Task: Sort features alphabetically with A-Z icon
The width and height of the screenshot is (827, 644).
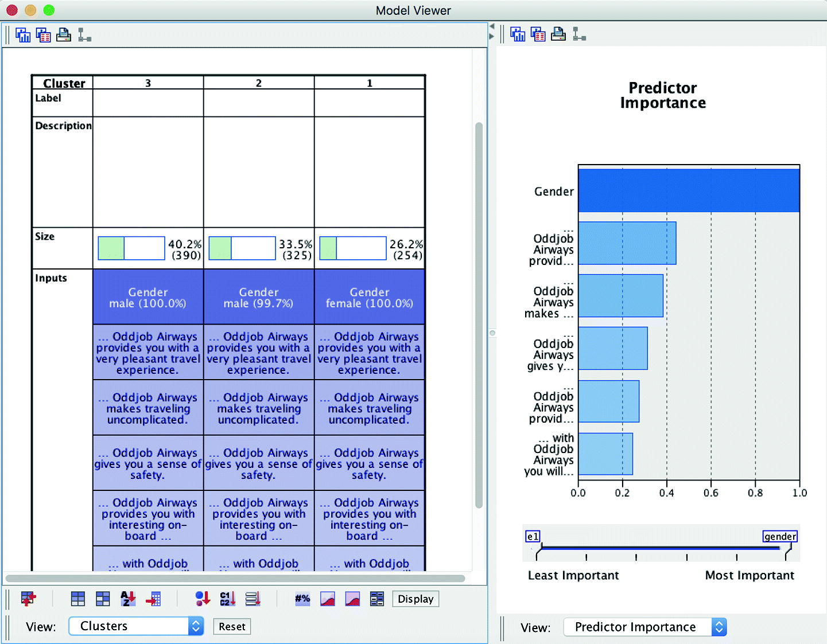Action: (128, 599)
